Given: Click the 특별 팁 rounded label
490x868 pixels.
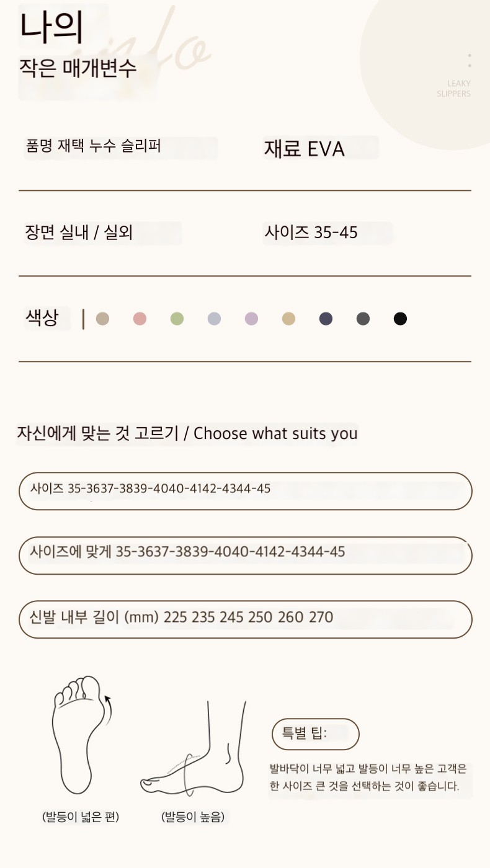Looking at the screenshot, I should [316, 734].
